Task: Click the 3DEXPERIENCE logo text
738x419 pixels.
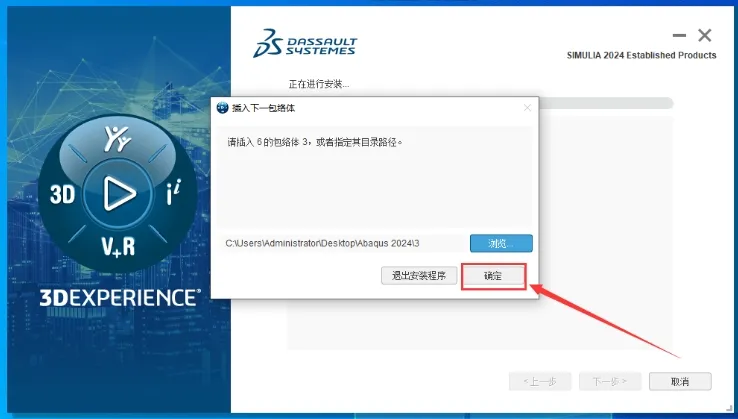Action: pos(120,298)
